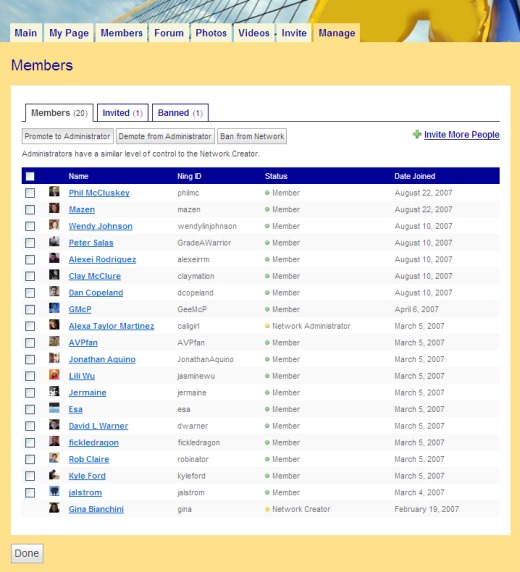Click the GMcP blue avatar icon

click(x=54, y=308)
